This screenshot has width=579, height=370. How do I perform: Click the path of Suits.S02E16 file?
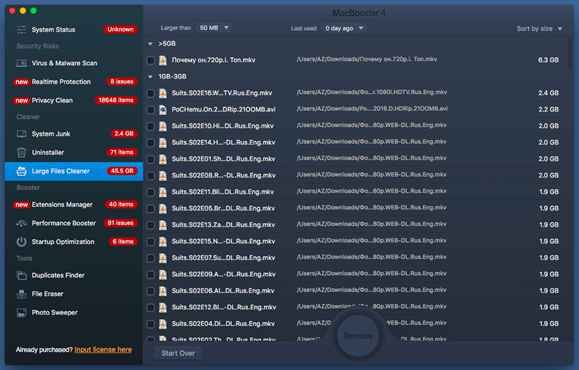(x=371, y=92)
